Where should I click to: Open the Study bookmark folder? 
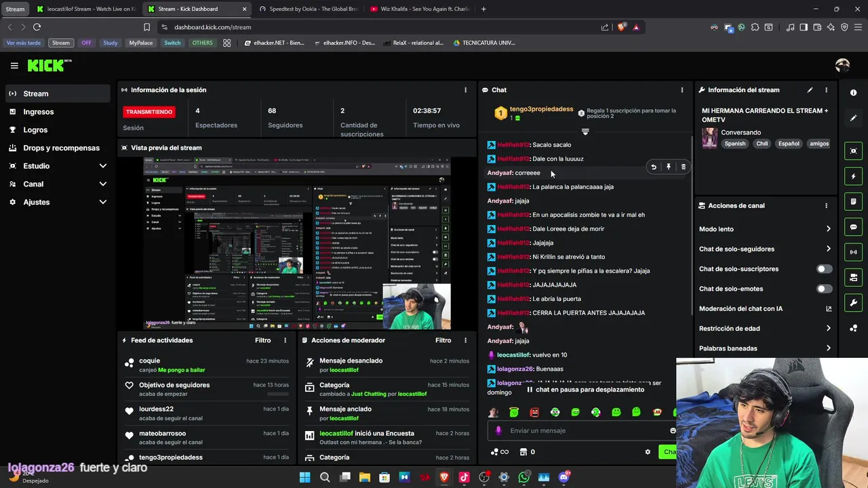pos(110,43)
